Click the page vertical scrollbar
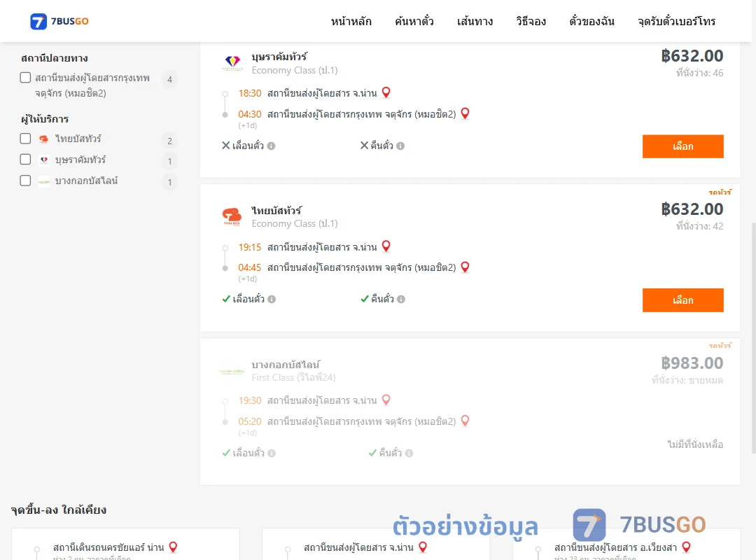 (x=753, y=337)
